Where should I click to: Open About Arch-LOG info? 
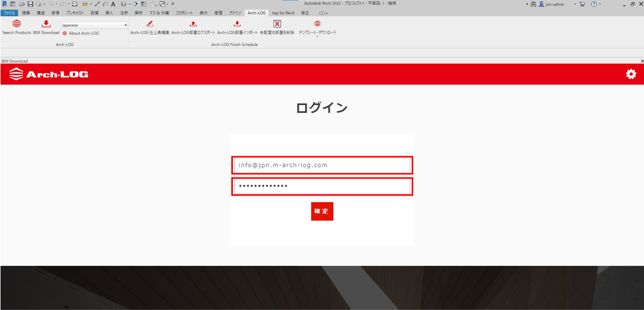81,33
